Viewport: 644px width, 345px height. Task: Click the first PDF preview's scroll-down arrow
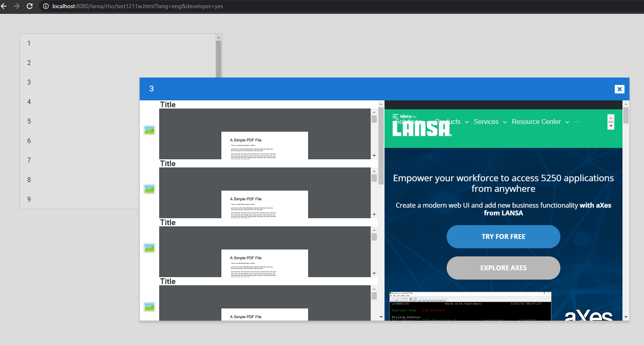(x=374, y=156)
